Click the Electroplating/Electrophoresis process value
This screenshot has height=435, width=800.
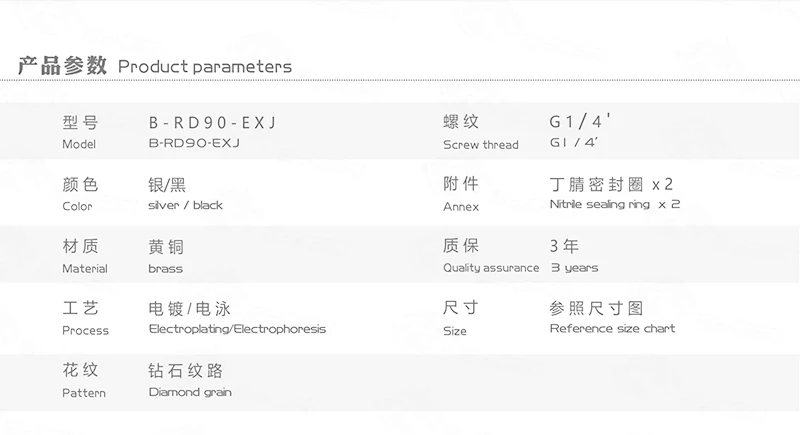click(x=237, y=329)
